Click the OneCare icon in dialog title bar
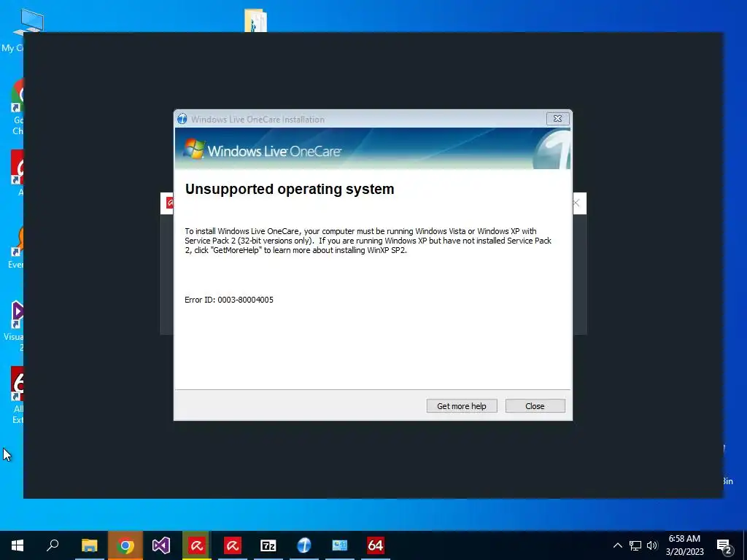 [182, 119]
